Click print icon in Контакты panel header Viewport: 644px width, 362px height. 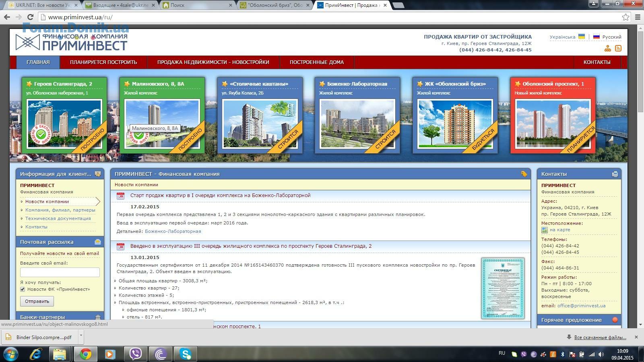pos(615,174)
